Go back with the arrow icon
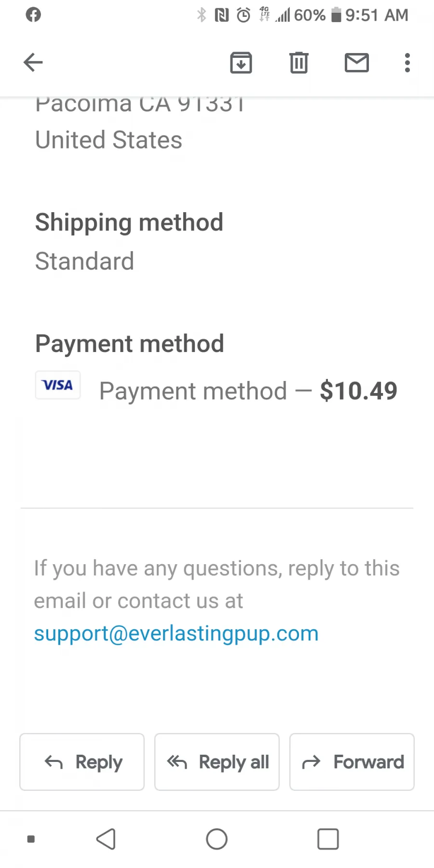The height and width of the screenshot is (868, 434). [33, 63]
